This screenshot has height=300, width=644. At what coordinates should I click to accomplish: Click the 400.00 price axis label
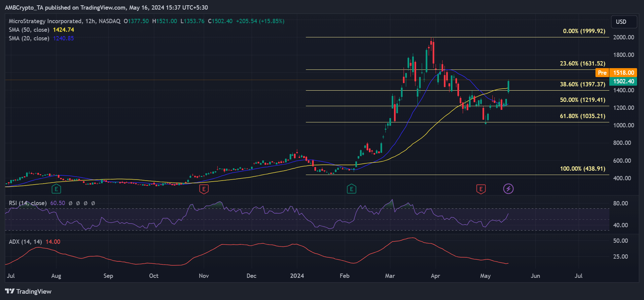(x=622, y=178)
